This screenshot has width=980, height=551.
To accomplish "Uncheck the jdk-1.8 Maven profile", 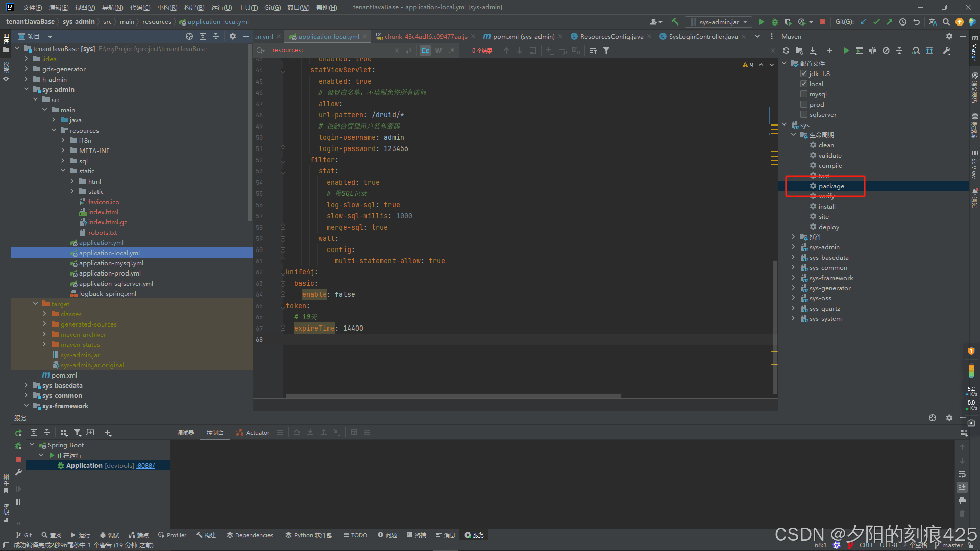I will click(804, 73).
